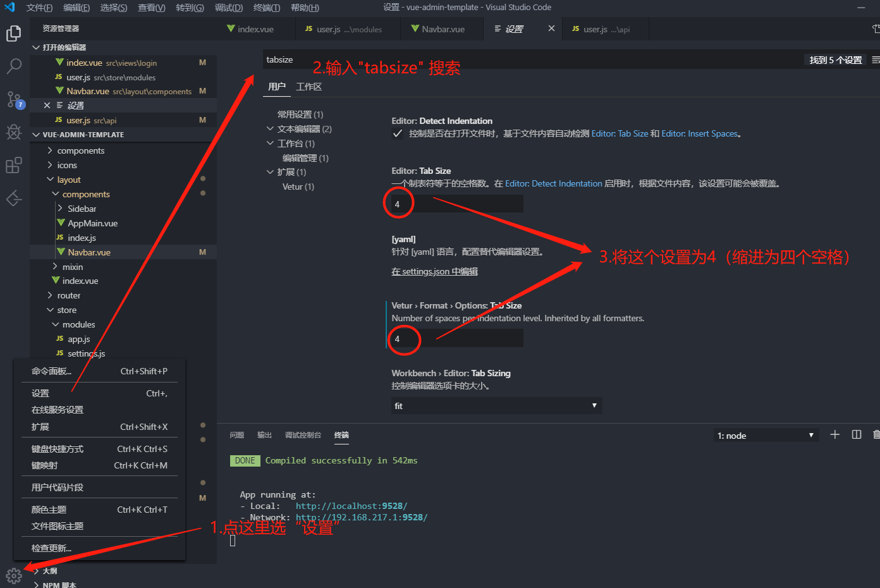Screen dimensions: 880x588
Task: Switch to the user.js ...\api tab
Action: click(606, 29)
